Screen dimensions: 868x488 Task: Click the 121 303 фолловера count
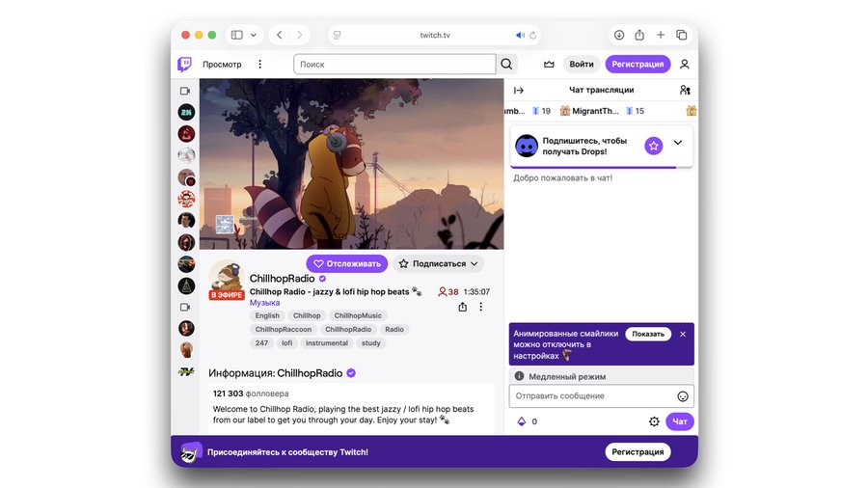(251, 393)
